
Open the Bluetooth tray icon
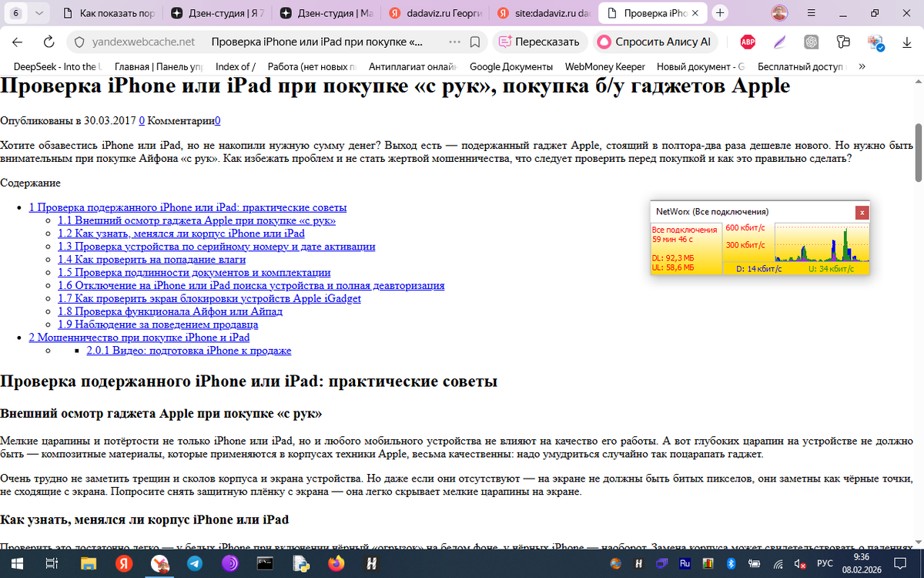pyautogui.click(x=732, y=563)
